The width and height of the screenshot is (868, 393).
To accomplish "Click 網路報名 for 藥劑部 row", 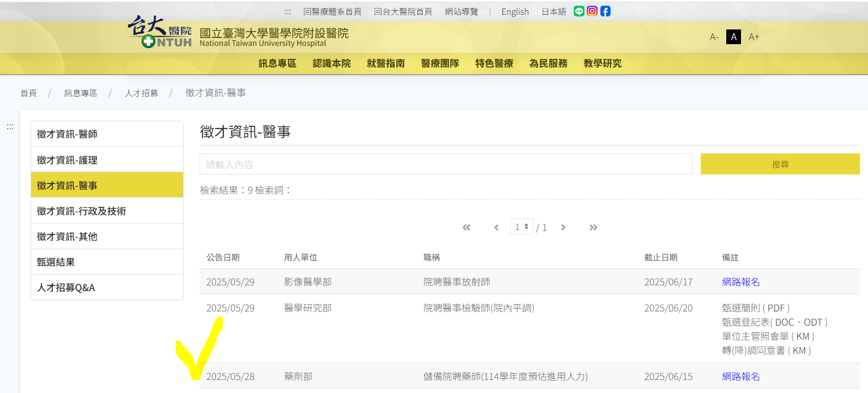I will point(741,376).
